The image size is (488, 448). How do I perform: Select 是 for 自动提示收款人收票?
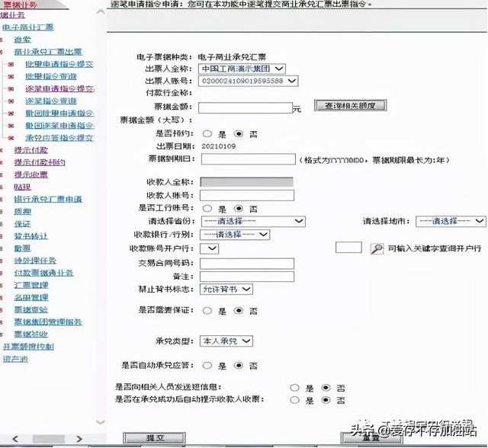coord(294,400)
